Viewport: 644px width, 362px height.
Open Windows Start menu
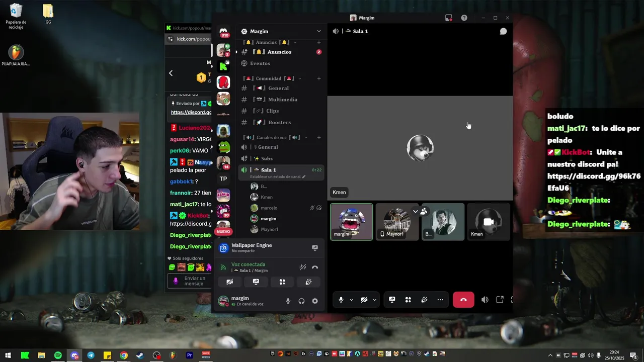pyautogui.click(x=8, y=355)
